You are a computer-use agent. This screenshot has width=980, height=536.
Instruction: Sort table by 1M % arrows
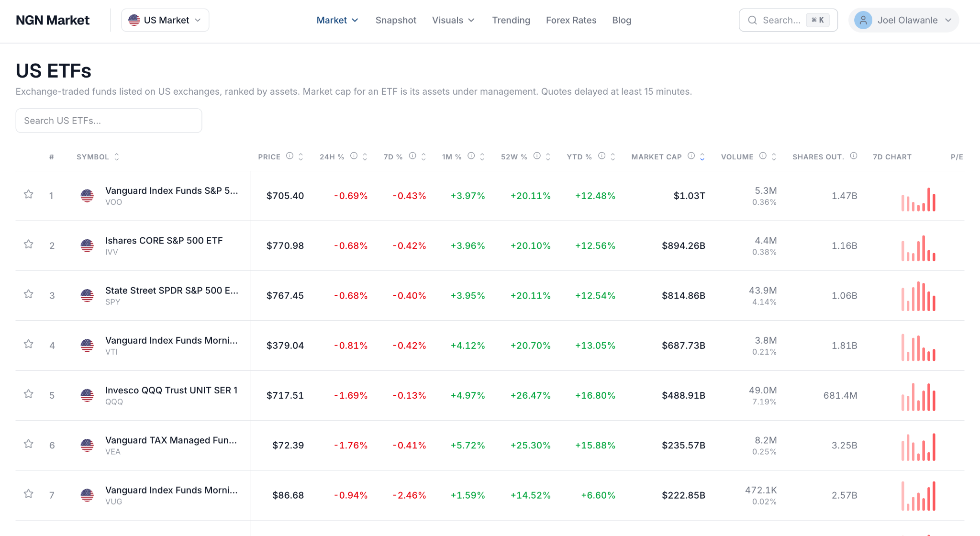(x=482, y=156)
